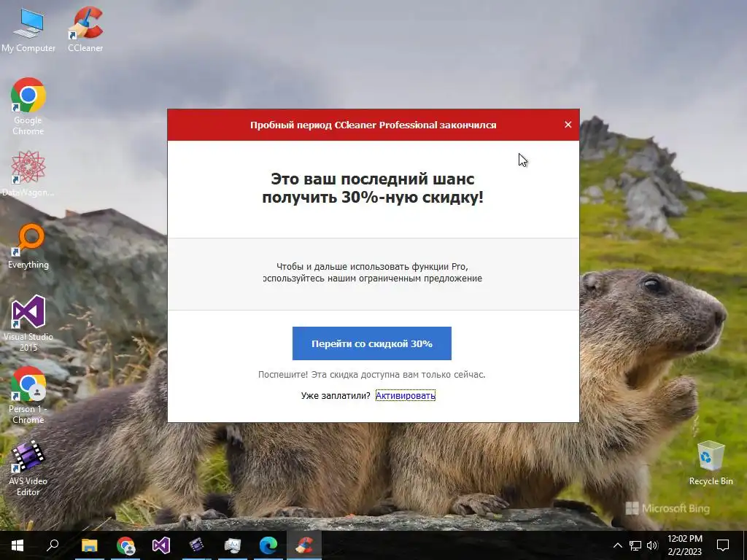Open taskbar search magnifier

[53, 545]
